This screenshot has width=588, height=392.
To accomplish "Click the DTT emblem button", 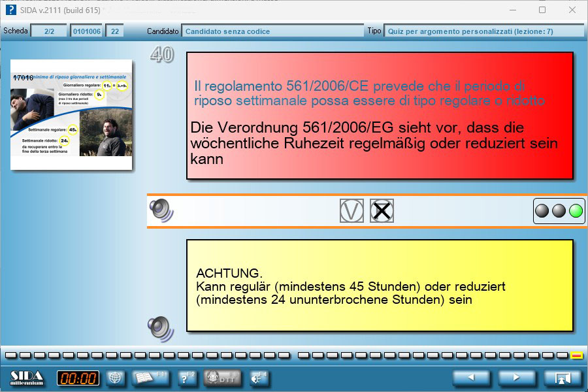I will [x=220, y=378].
